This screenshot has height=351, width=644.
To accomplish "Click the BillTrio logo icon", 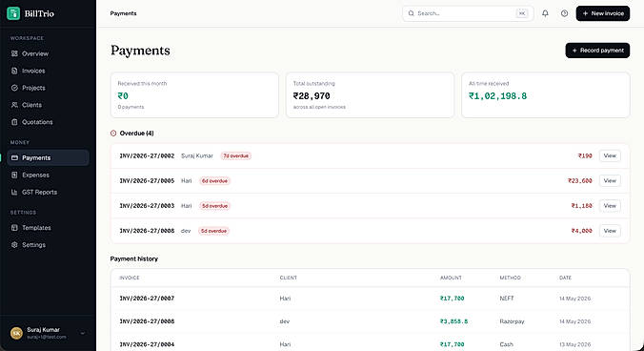I will tap(13, 13).
